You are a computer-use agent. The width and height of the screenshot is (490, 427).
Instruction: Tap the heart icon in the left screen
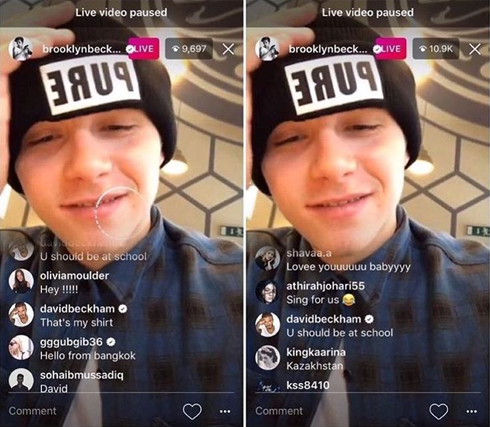coord(192,411)
